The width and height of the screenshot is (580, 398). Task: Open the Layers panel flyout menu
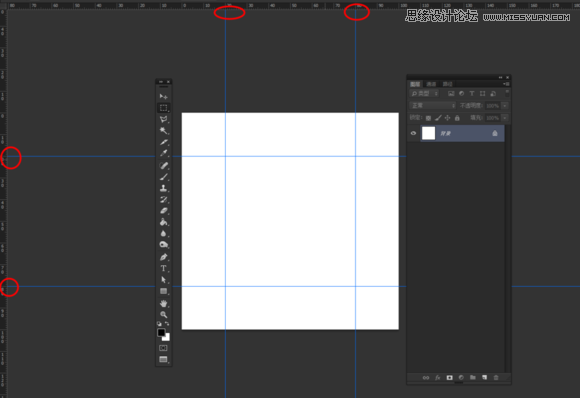(x=506, y=84)
